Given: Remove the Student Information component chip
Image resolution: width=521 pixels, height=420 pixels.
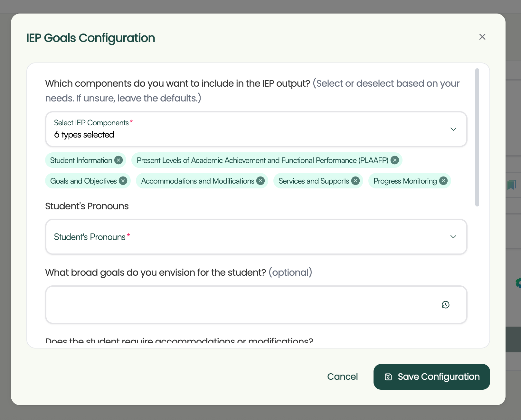Looking at the screenshot, I should tap(118, 160).
